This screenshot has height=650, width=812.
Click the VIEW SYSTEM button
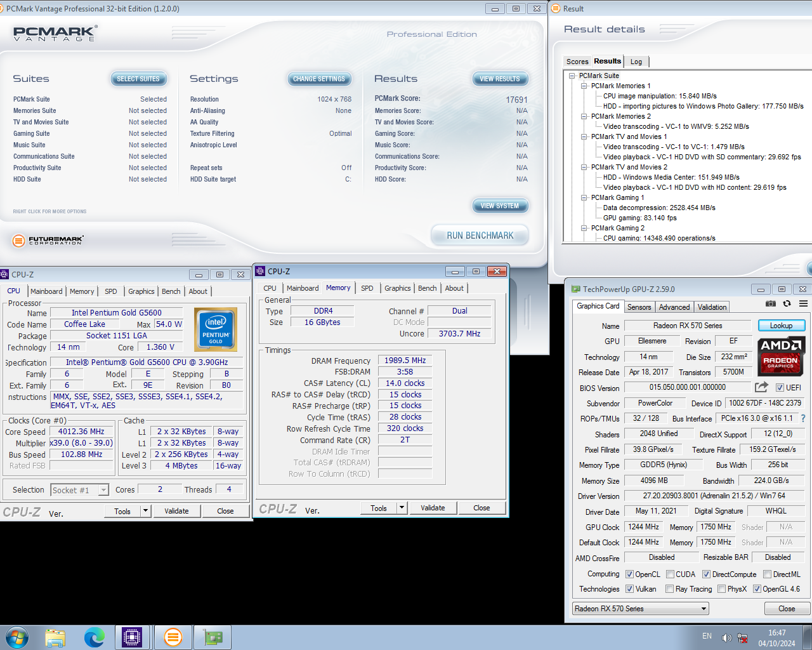click(500, 206)
